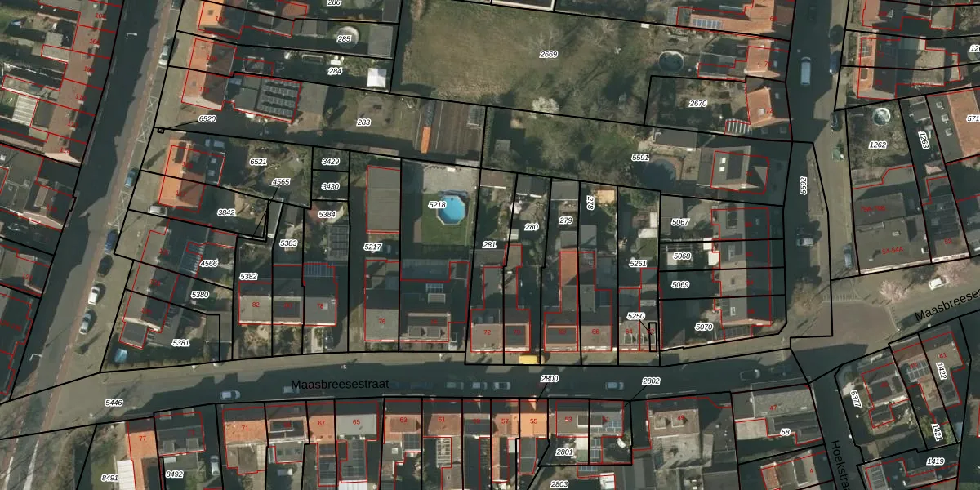Select parcel number 5217
The image size is (980, 490).
point(372,247)
